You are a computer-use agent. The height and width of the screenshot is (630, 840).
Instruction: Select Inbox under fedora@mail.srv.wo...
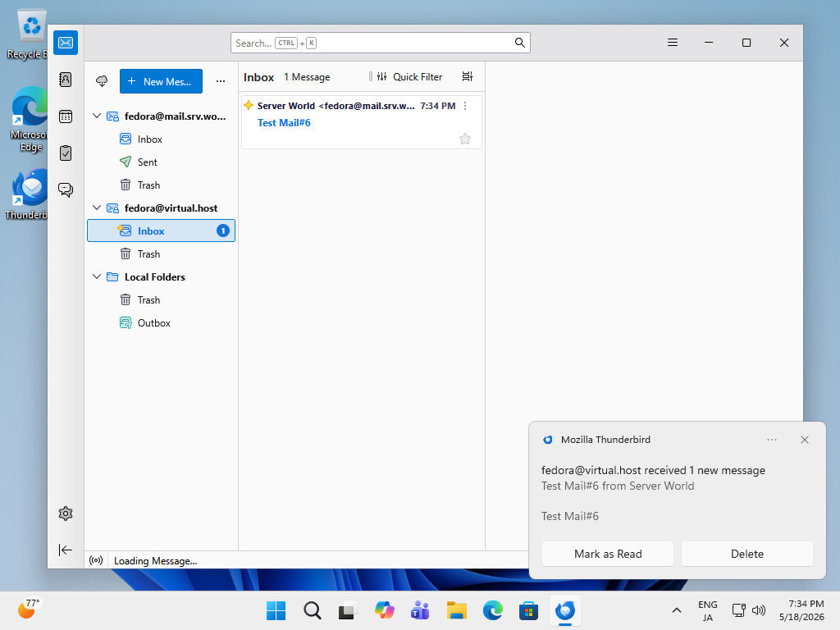[x=162, y=139]
